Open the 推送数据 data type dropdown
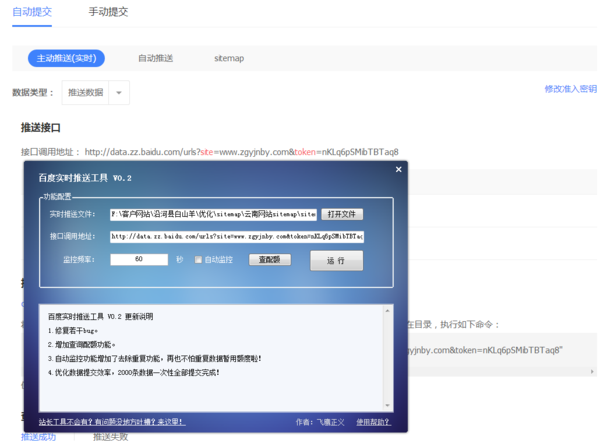The width and height of the screenshot is (600, 443). pyautogui.click(x=96, y=92)
